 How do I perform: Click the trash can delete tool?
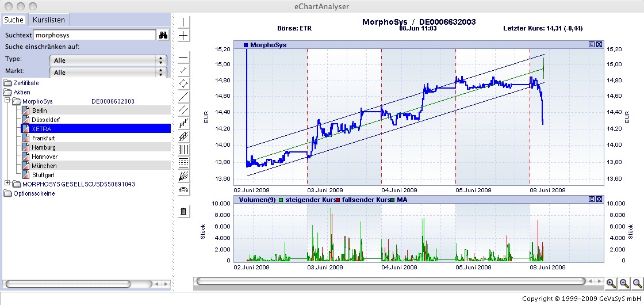183,211
